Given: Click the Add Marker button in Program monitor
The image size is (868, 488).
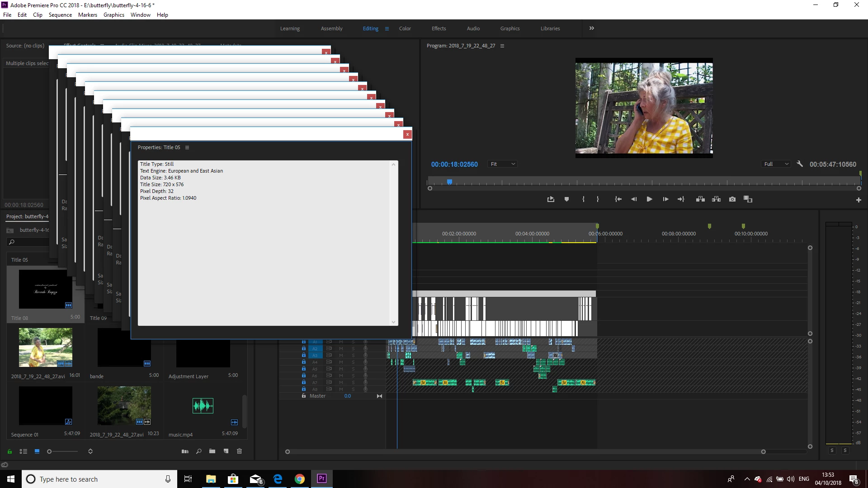Looking at the screenshot, I should click(566, 199).
